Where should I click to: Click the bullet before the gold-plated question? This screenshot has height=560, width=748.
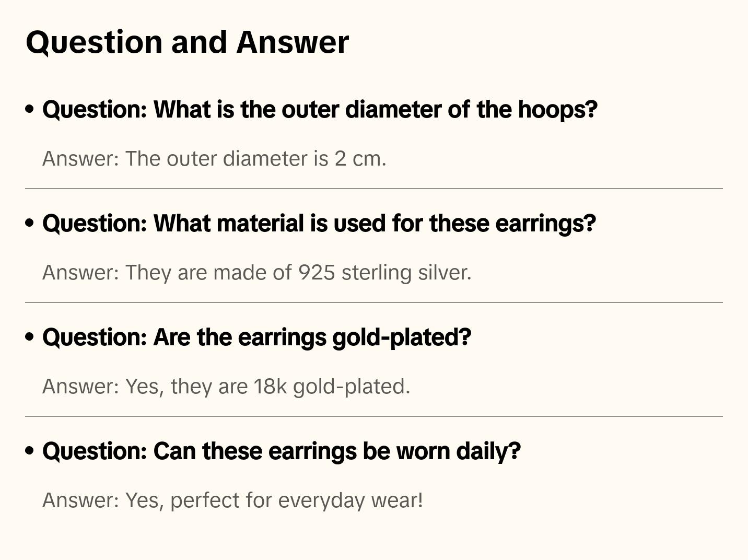30,337
